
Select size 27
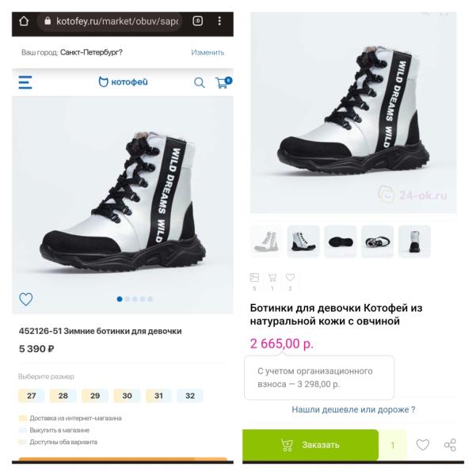(32, 396)
